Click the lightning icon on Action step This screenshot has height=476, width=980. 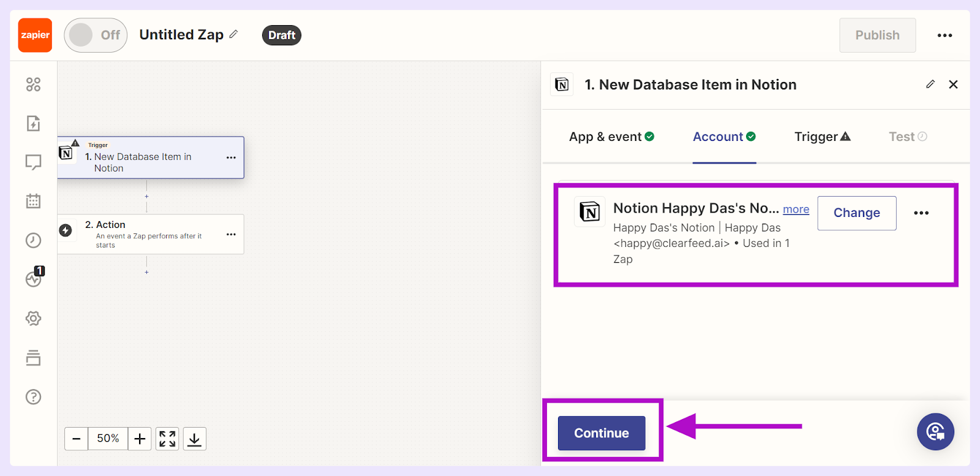(x=66, y=230)
